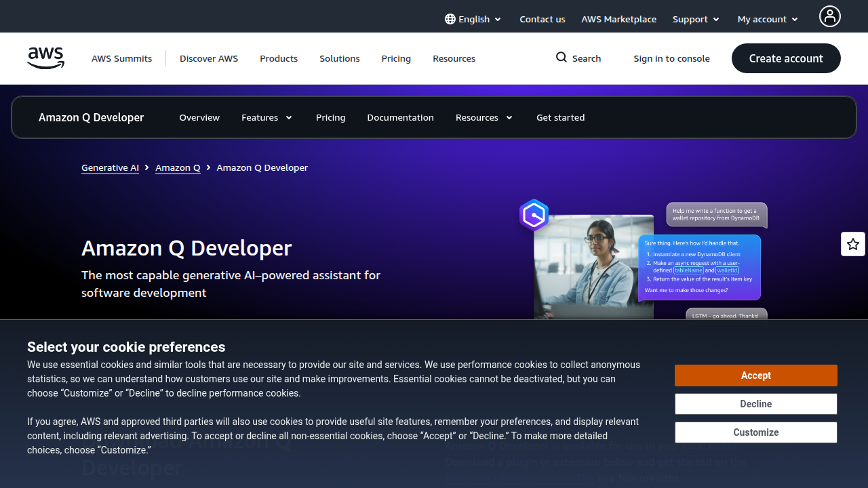Click the search magnifier icon
868x488 pixels.
pos(561,58)
